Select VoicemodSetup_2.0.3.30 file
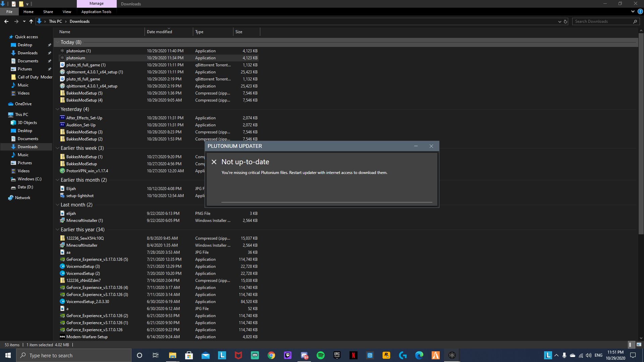 159,302
